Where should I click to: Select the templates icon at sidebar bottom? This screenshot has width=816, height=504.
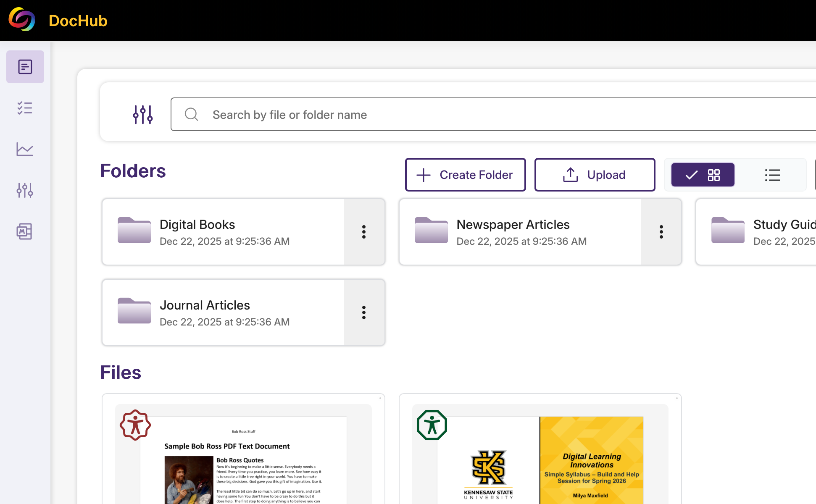coord(25,231)
